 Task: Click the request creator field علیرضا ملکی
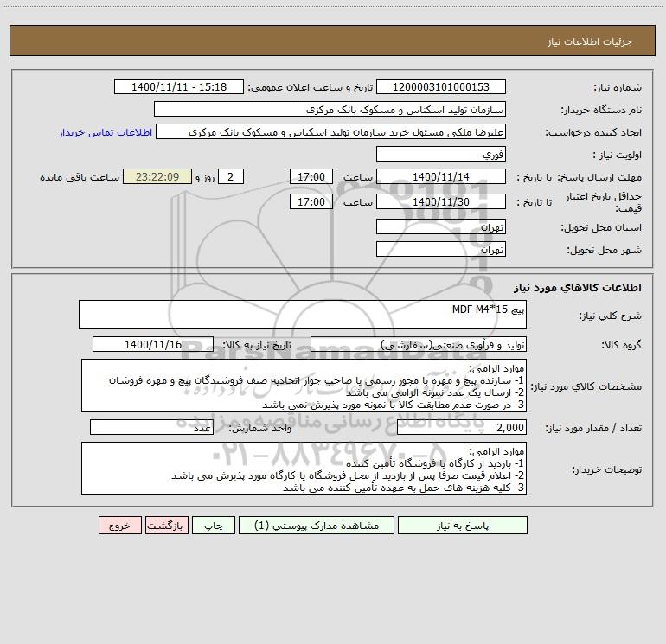(331, 131)
